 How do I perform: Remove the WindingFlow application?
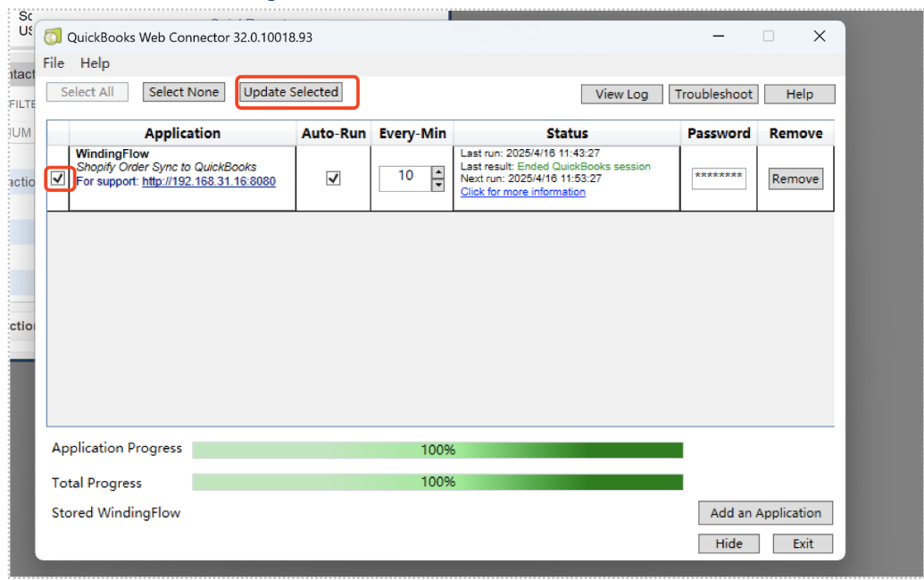(x=795, y=179)
